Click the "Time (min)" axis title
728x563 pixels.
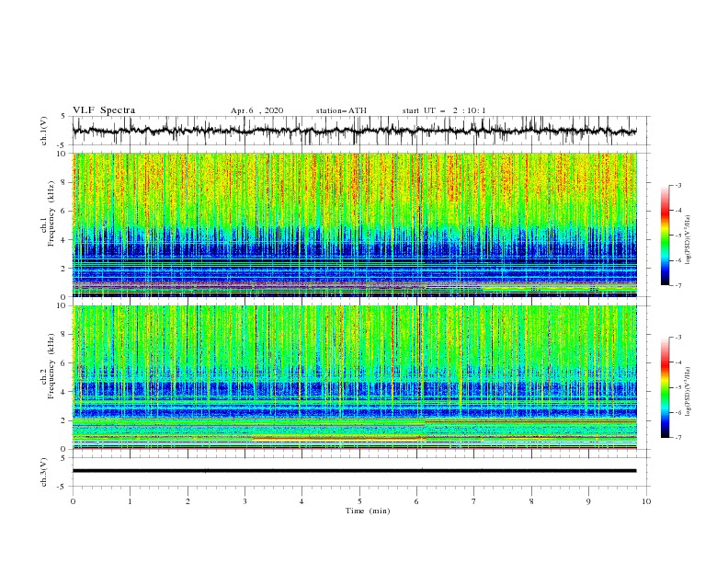coord(368,511)
